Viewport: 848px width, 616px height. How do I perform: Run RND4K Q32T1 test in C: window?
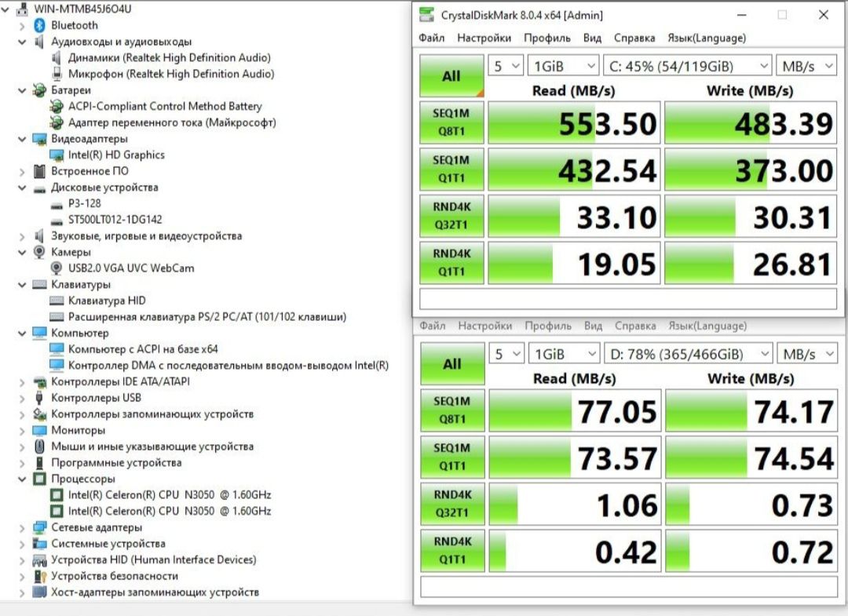tap(451, 216)
